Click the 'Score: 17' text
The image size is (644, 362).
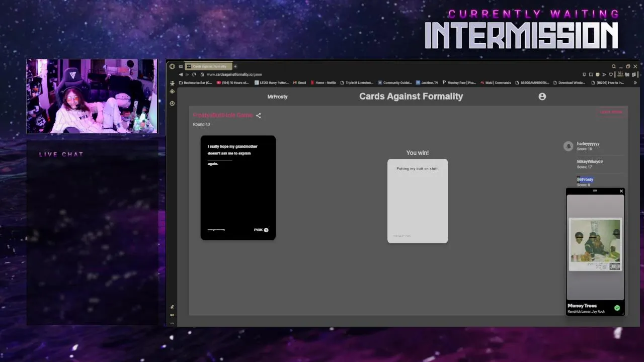pos(584,167)
